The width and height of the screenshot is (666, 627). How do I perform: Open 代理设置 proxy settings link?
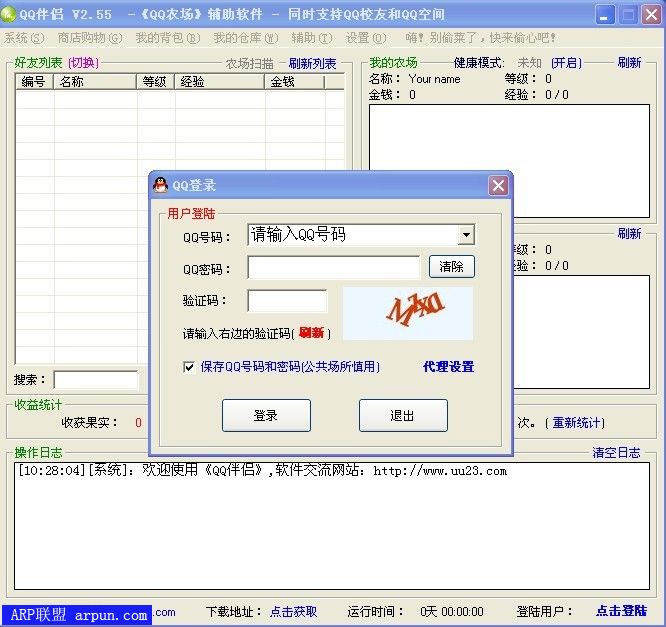click(449, 367)
